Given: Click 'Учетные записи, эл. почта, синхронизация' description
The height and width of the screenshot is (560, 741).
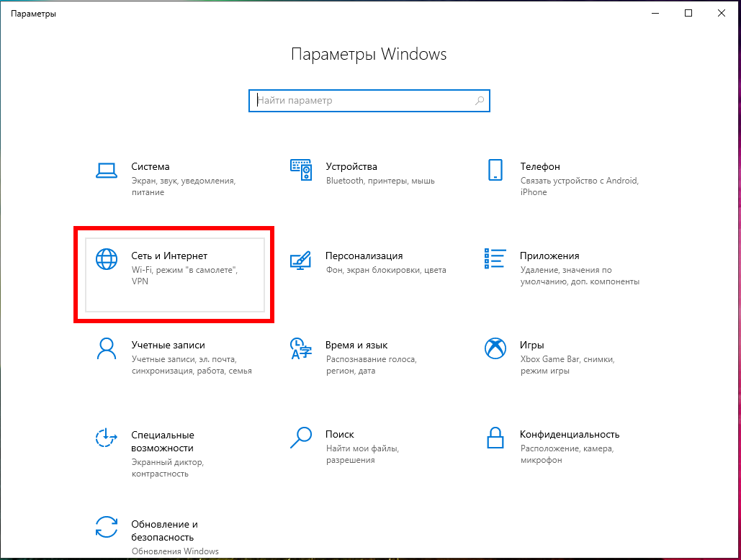Looking at the screenshot, I should [192, 365].
